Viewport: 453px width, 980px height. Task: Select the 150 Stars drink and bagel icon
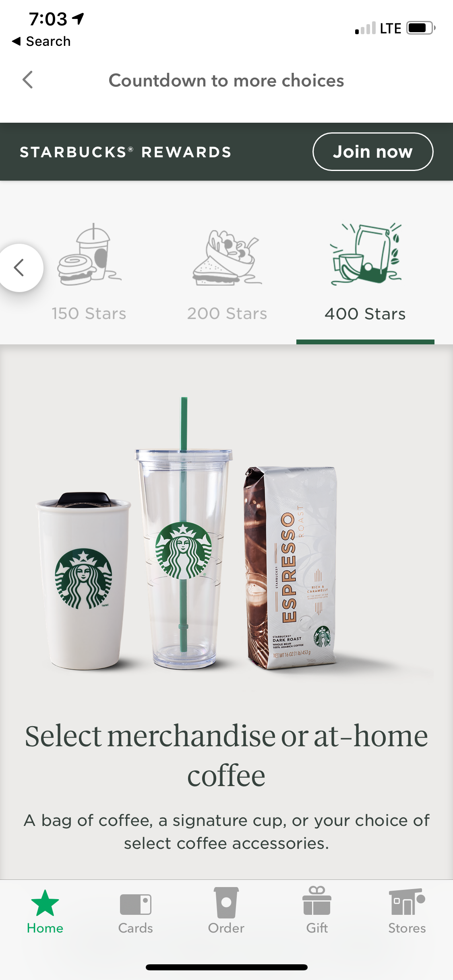[89, 254]
